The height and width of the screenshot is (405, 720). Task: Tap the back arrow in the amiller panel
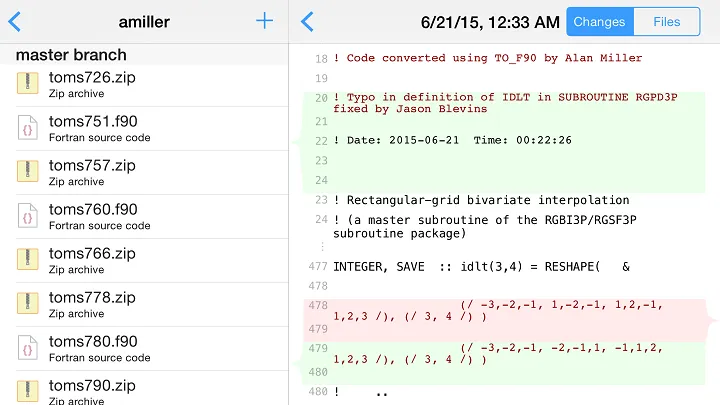coord(14,21)
